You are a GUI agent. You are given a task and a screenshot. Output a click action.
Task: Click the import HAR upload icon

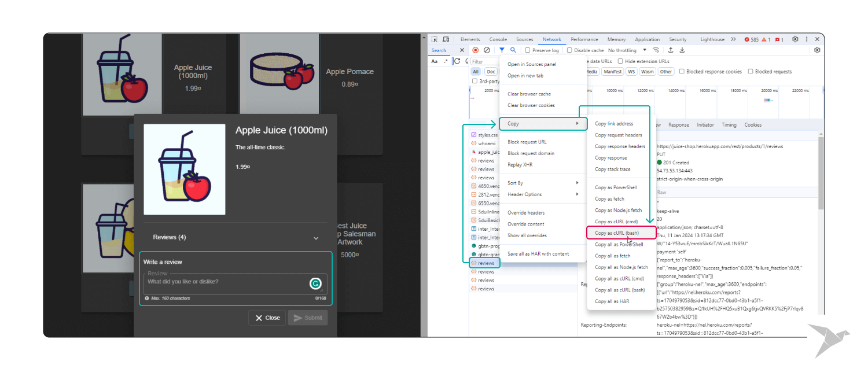pyautogui.click(x=671, y=50)
